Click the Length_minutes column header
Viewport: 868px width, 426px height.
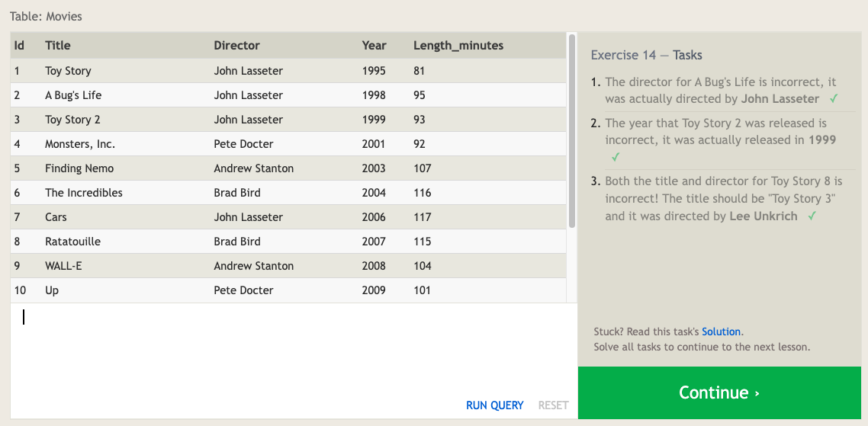(458, 46)
